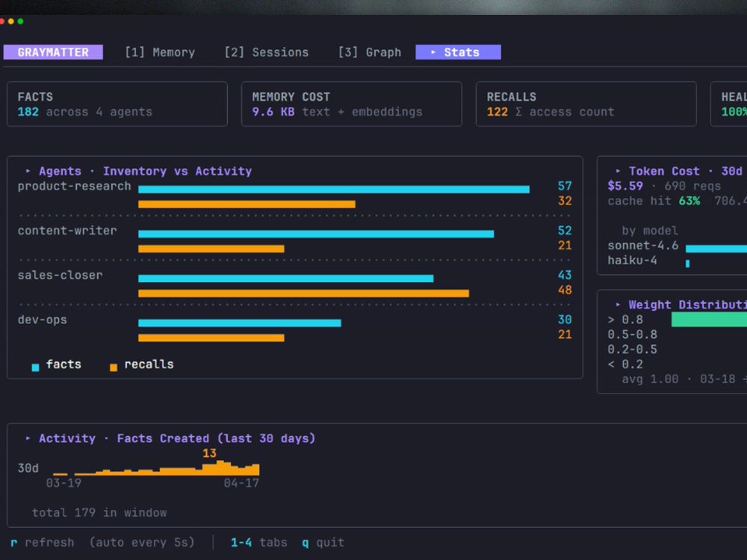Select the highlighted Stats tab

tap(458, 52)
